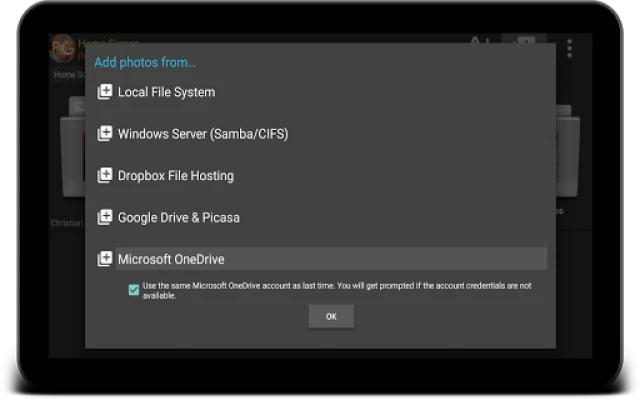640x400 pixels.
Task: Click the add icon beside Microsoft OneDrive
Action: 104,259
